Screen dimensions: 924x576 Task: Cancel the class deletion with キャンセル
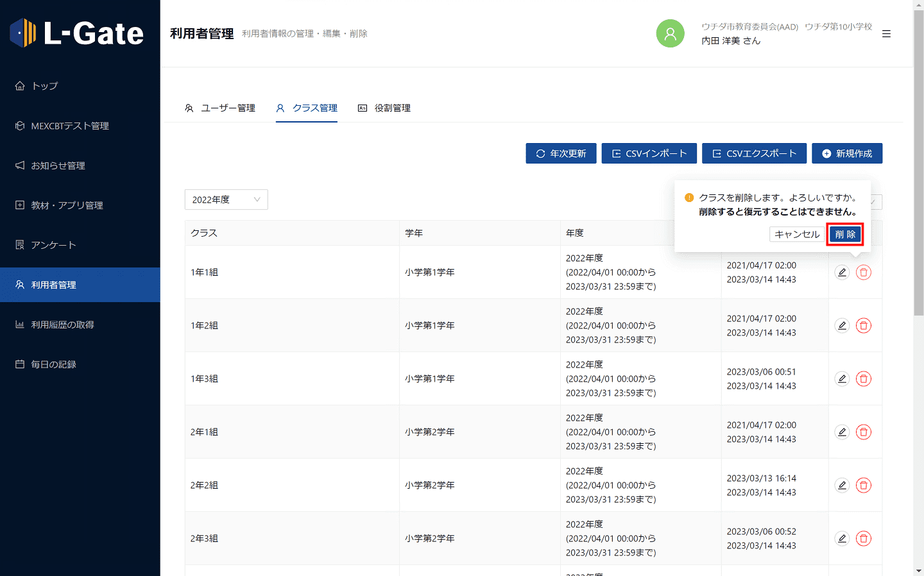(x=797, y=234)
